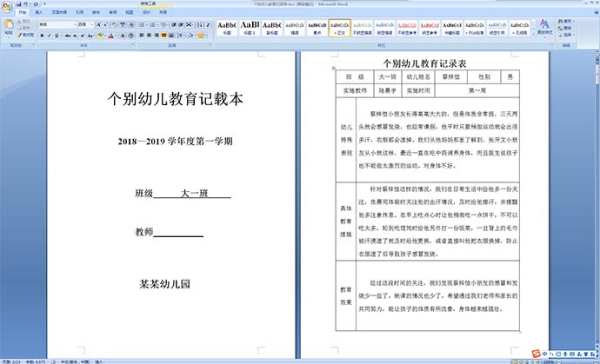Open font color dropdown arrow

116,36
